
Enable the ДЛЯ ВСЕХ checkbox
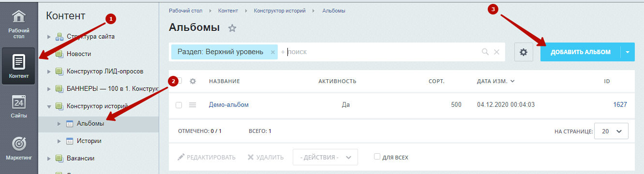click(377, 157)
